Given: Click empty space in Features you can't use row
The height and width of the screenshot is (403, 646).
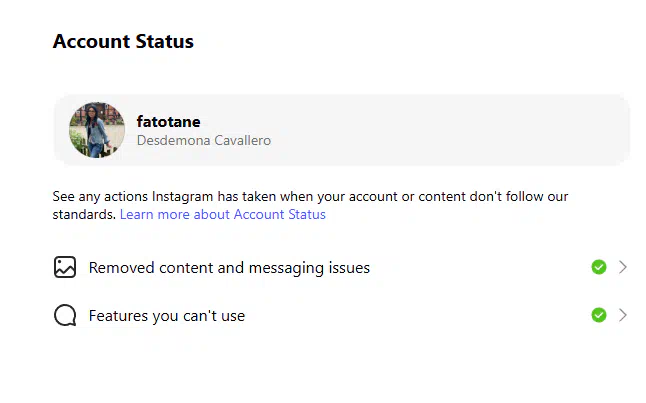Looking at the screenshot, I should coord(416,316).
